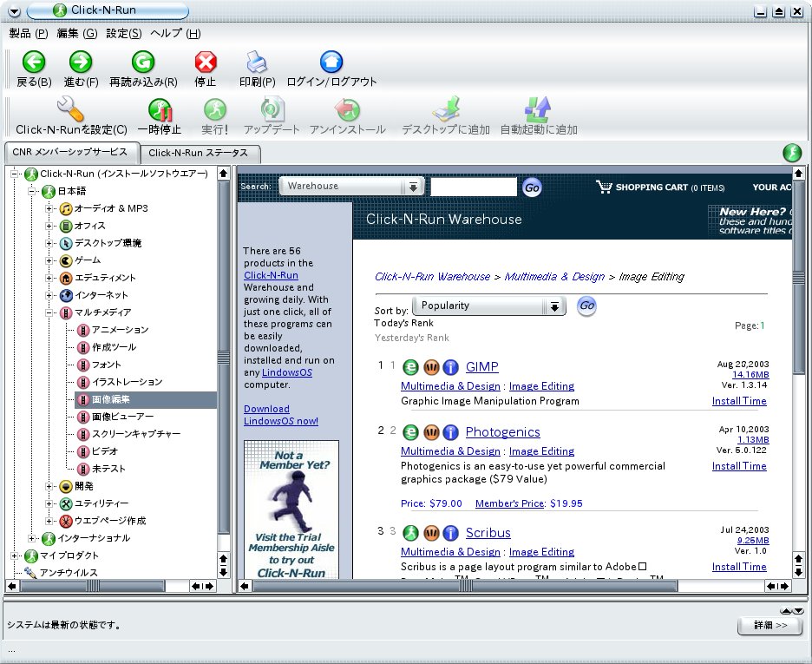The width and height of the screenshot is (812, 664).
Task: Pause downloads with the 一時停止 icon
Action: (x=160, y=109)
